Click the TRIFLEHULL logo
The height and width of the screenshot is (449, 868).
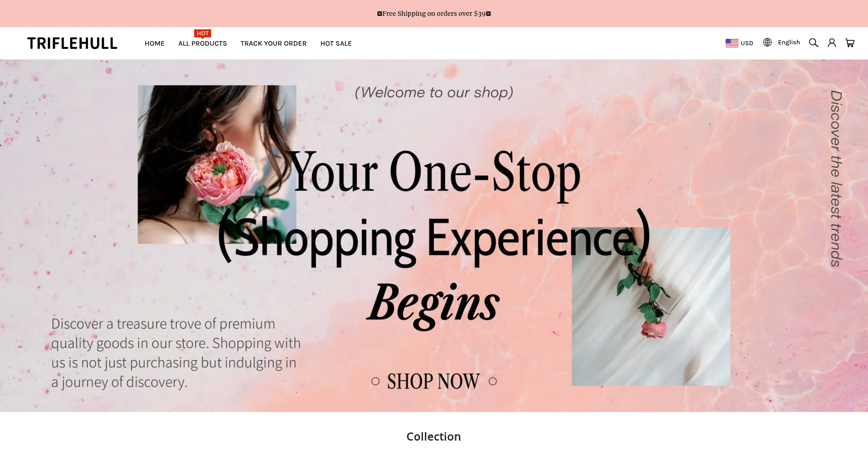tap(72, 43)
